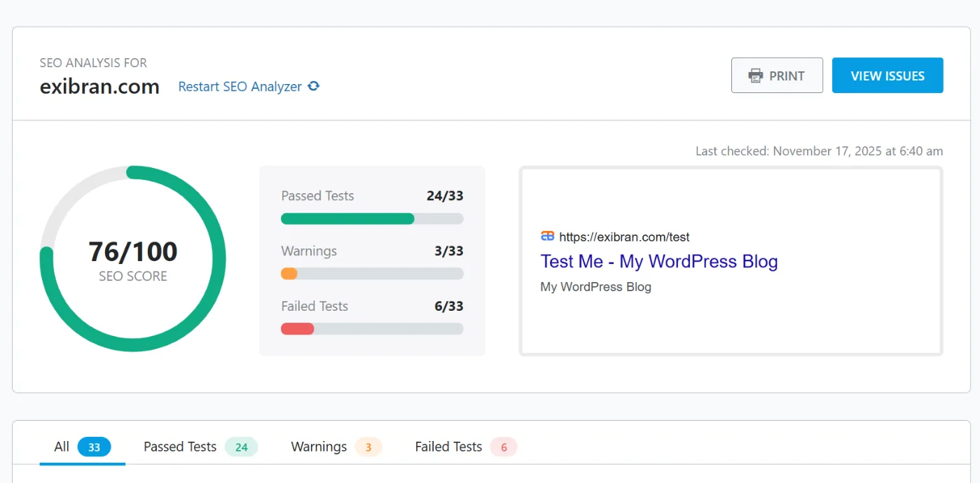Click the orange 3 badge beside Warnings
The height and width of the screenshot is (483, 980).
tap(369, 446)
